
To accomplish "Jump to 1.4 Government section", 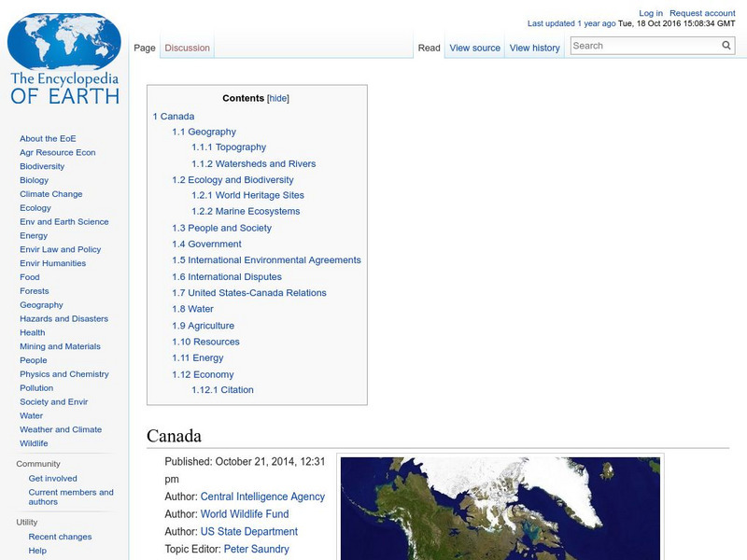I will point(206,245).
